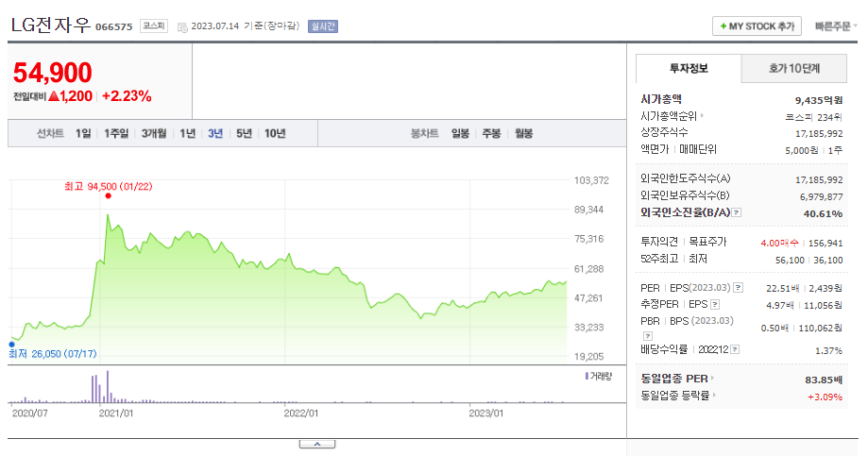Select the 1일 line chart period
Viewport: 868px width, 456px height.
coord(83,133)
